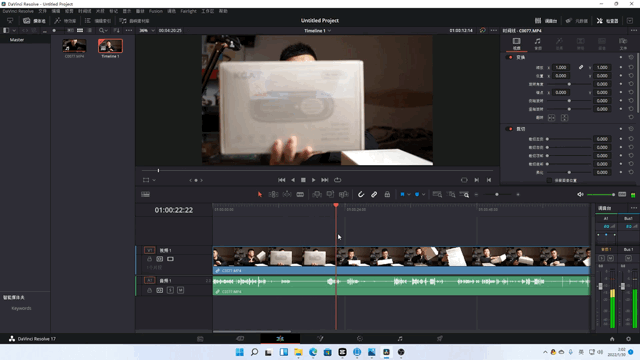640x360 pixels.
Task: Open the Timeline 1 name dropdown
Action: (x=318, y=31)
